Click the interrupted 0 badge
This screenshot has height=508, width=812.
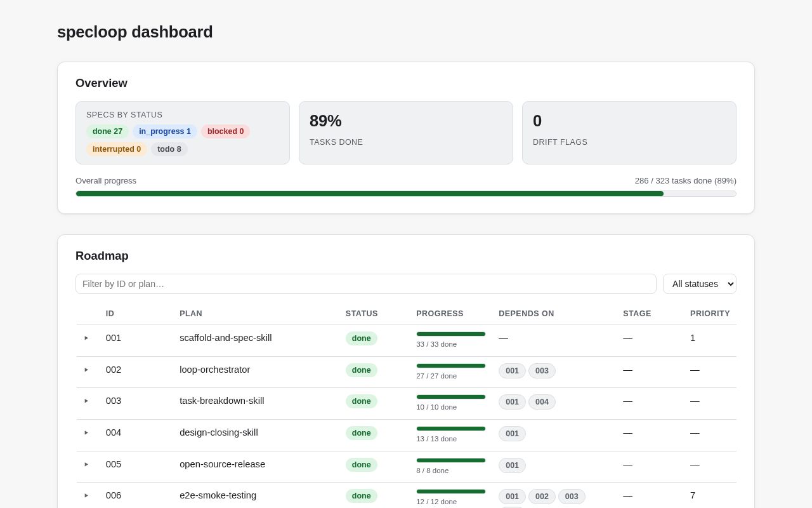click(117, 149)
